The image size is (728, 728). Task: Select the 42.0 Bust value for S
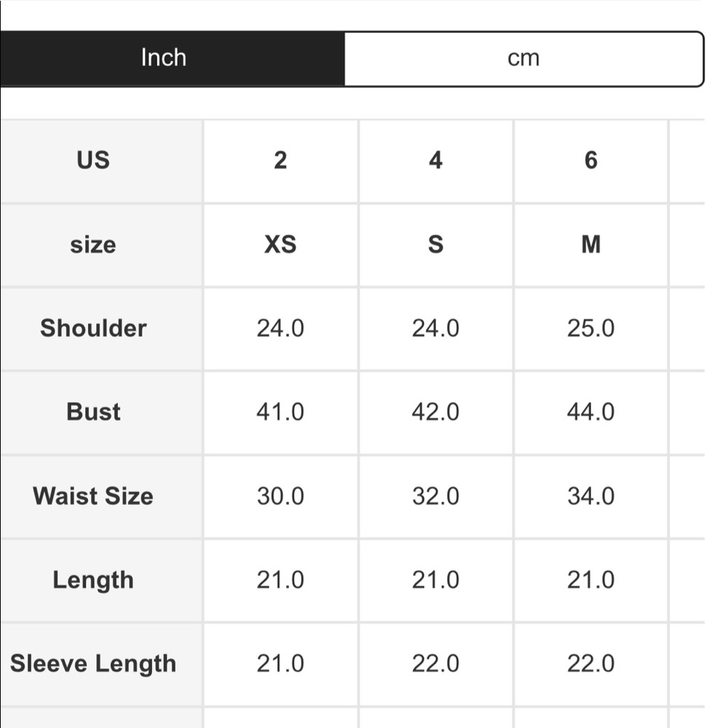[x=435, y=412]
